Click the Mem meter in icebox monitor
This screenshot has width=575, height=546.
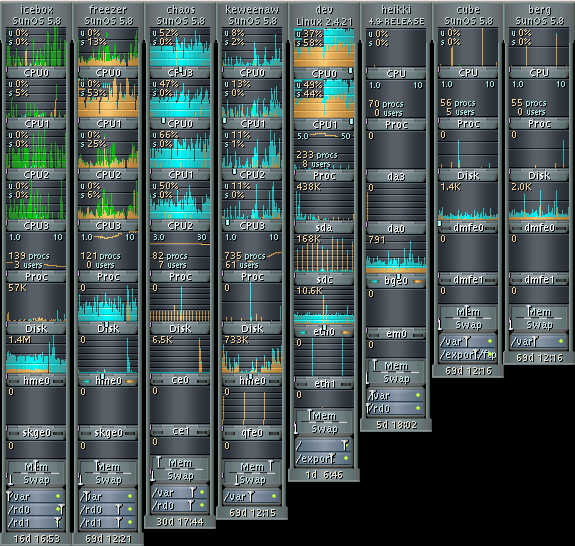tap(36, 467)
